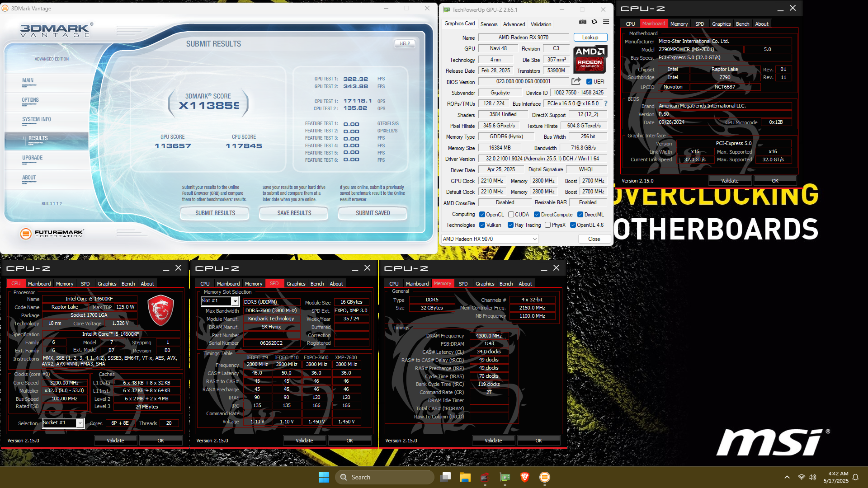The height and width of the screenshot is (488, 868).
Task: Open SYSTEM INFO in 3DMark Vantage sidebar
Action: pyautogui.click(x=37, y=119)
